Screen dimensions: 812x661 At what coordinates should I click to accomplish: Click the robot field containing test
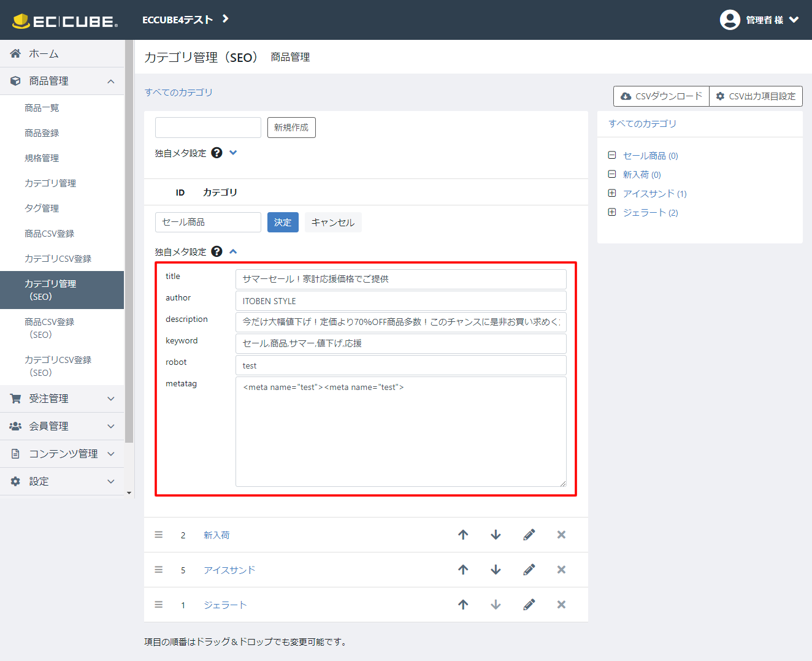[x=400, y=365]
